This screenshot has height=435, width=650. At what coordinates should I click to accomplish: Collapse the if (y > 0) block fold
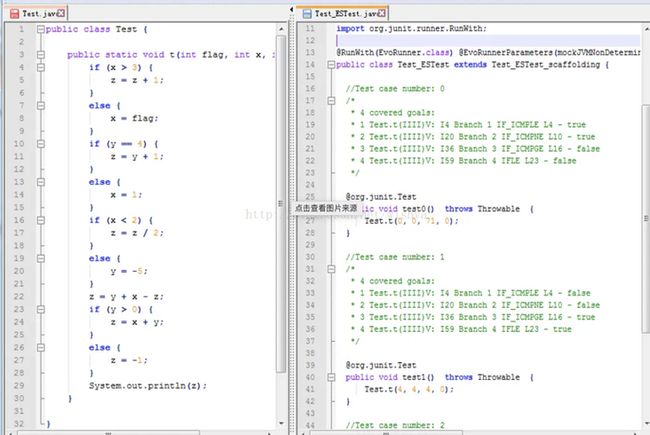coord(41,309)
